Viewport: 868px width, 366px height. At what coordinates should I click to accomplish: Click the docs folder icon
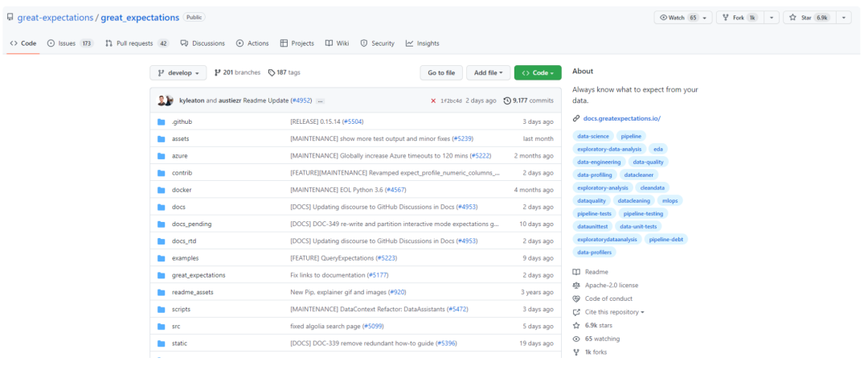click(x=162, y=207)
